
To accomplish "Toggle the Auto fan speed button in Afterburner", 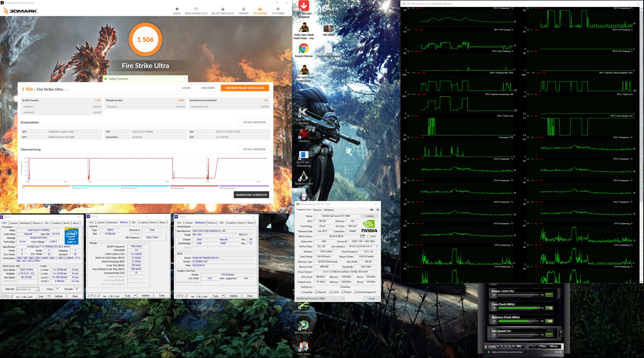I will click(550, 330).
